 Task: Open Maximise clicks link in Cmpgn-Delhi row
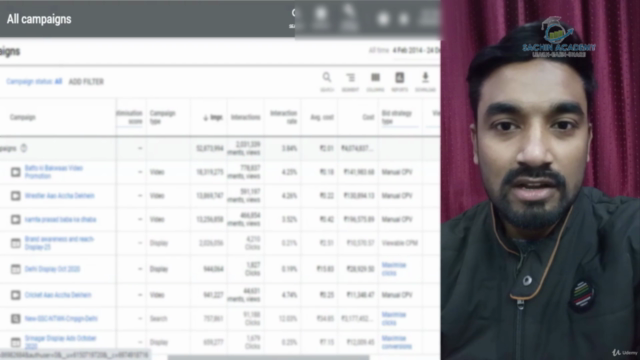click(x=394, y=318)
